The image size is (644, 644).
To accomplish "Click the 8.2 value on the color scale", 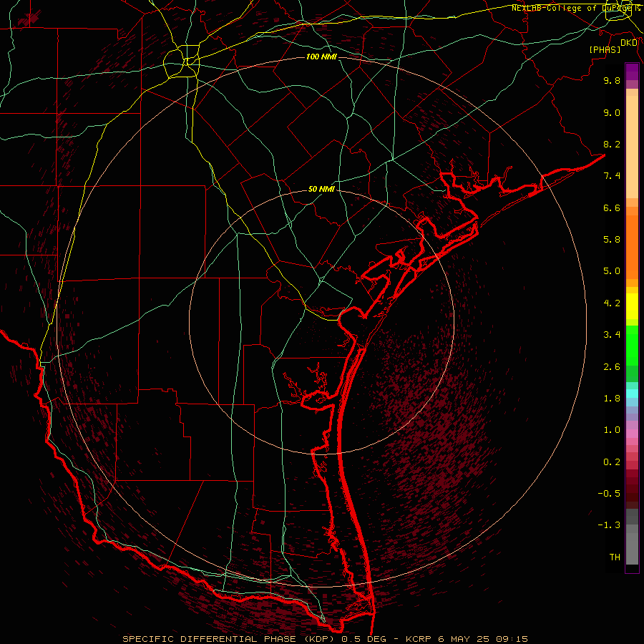I will coord(612,144).
